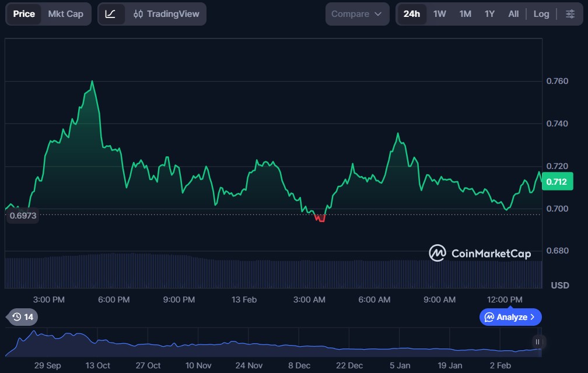Switch to the line chart view icon
Image resolution: width=588 pixels, height=373 pixels.
(x=111, y=14)
